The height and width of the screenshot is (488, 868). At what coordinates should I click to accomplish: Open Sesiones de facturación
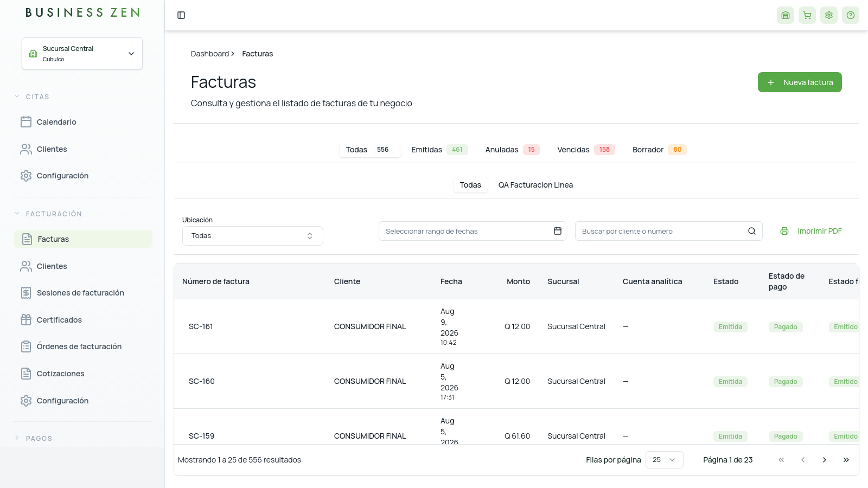(x=83, y=293)
